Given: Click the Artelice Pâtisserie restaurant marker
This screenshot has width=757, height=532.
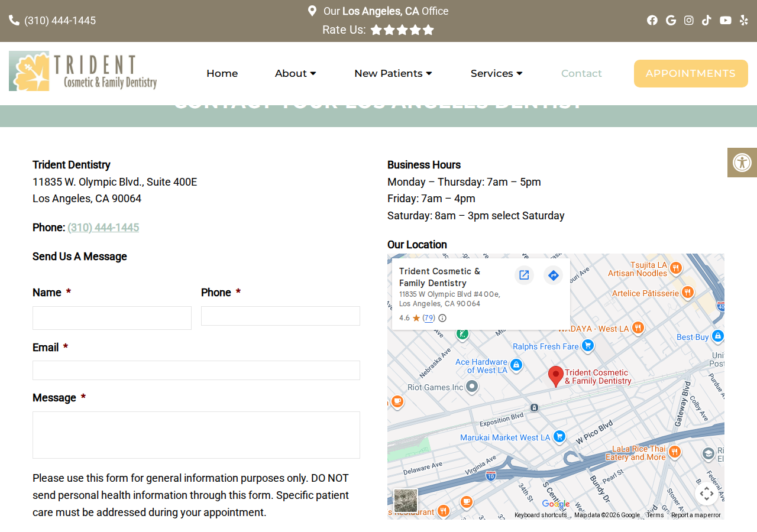Looking at the screenshot, I should tap(687, 292).
